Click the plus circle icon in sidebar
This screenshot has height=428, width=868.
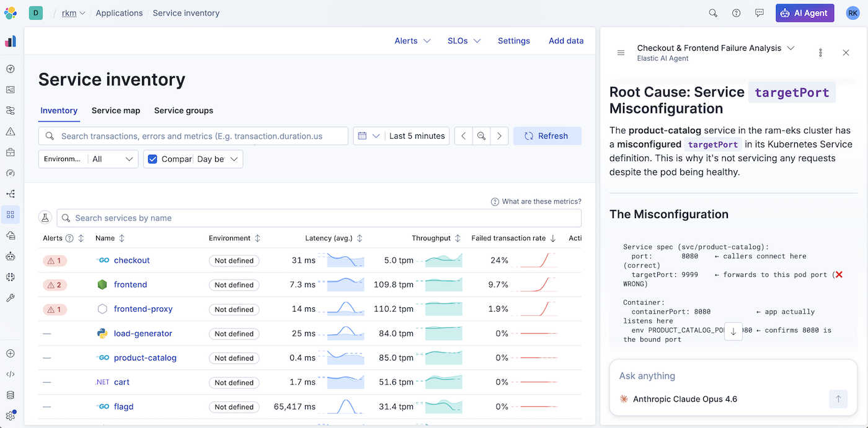[11, 354]
